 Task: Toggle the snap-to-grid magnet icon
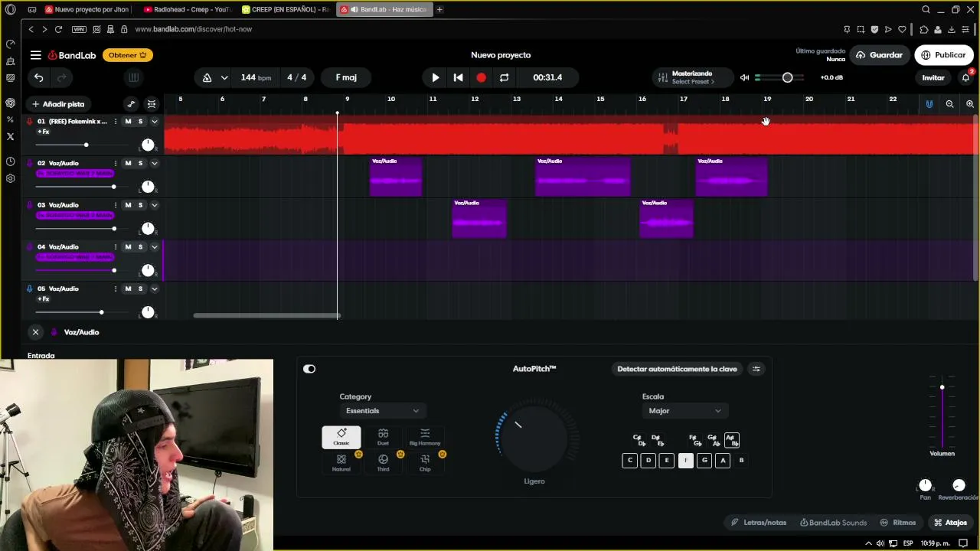929,104
